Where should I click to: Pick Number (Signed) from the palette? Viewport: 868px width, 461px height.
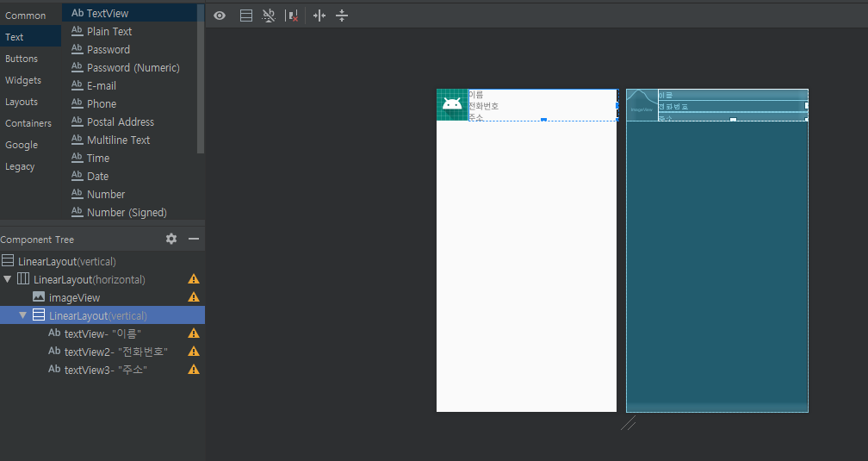[130, 212]
